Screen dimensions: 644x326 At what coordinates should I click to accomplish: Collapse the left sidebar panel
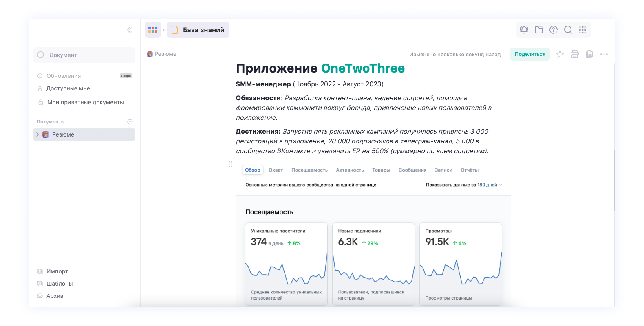[x=129, y=30]
